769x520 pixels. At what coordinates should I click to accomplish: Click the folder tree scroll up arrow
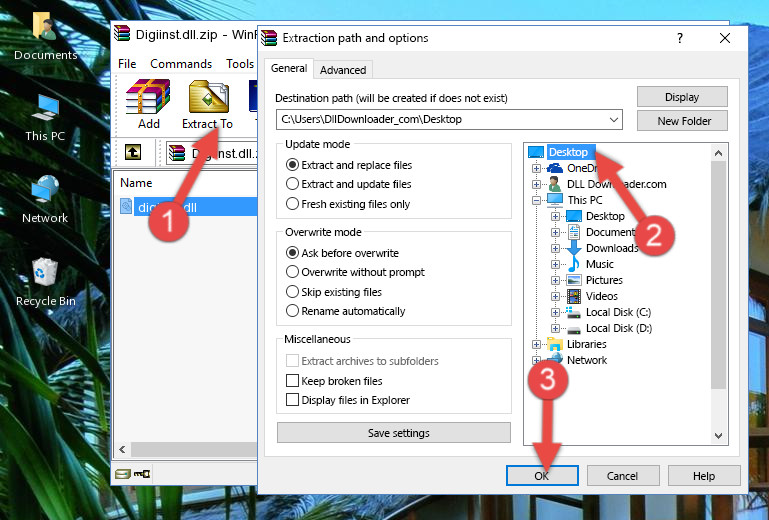718,153
